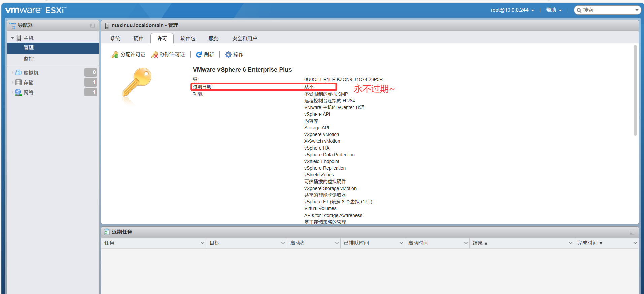
Task: Collapse the Host (主机) tree node arrow
Action: coord(12,38)
